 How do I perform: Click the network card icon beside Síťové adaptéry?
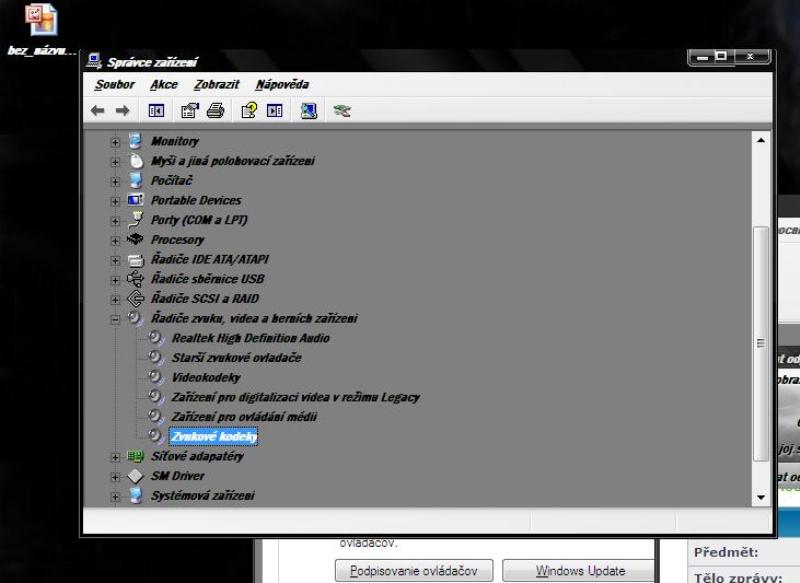tap(135, 456)
